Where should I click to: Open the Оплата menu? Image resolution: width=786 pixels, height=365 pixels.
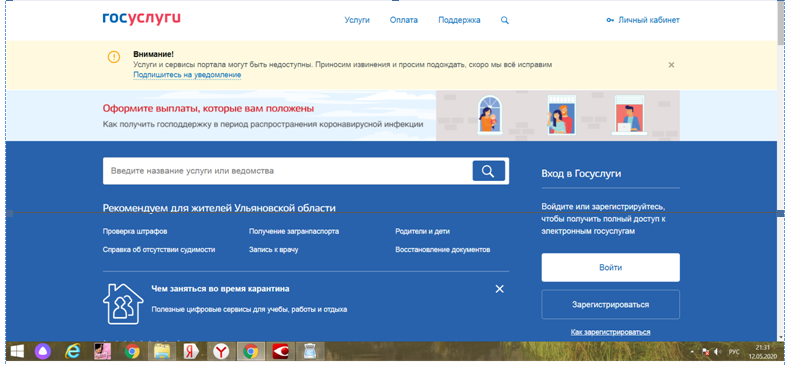(x=404, y=21)
